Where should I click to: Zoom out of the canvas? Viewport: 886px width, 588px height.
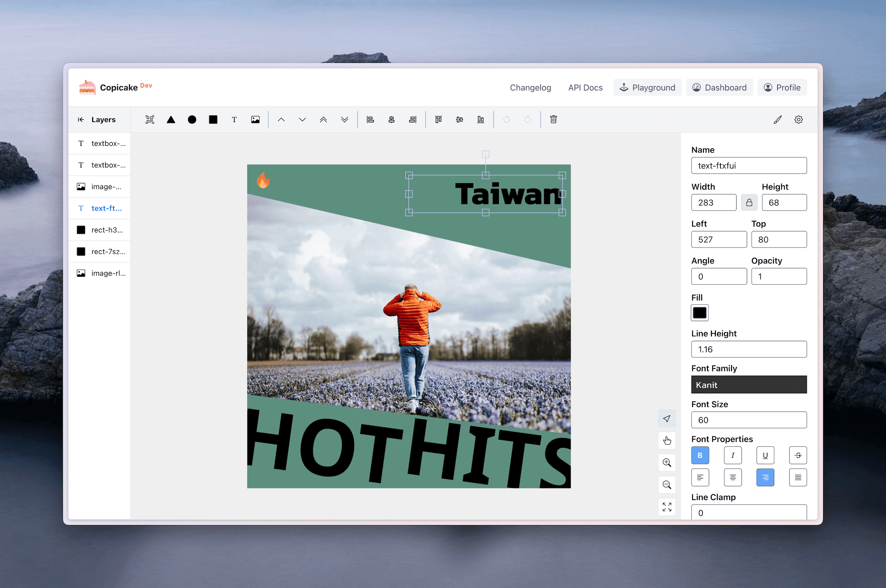pos(667,485)
